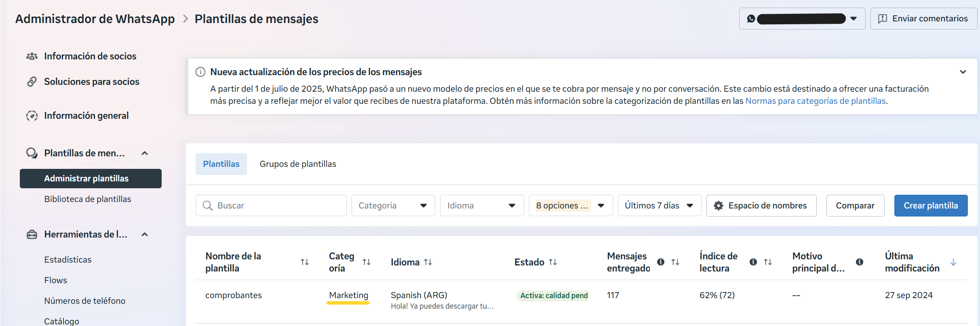980x326 pixels.
Task: Click the Información general gauge icon
Action: [x=32, y=116]
